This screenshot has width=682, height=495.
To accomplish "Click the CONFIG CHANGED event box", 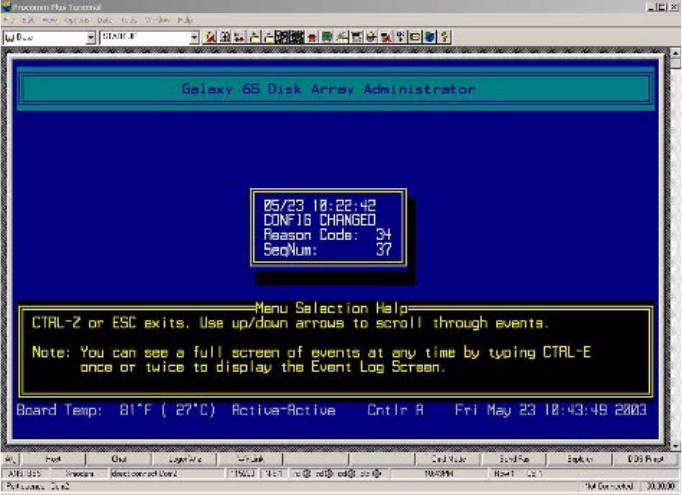I will coord(328,227).
